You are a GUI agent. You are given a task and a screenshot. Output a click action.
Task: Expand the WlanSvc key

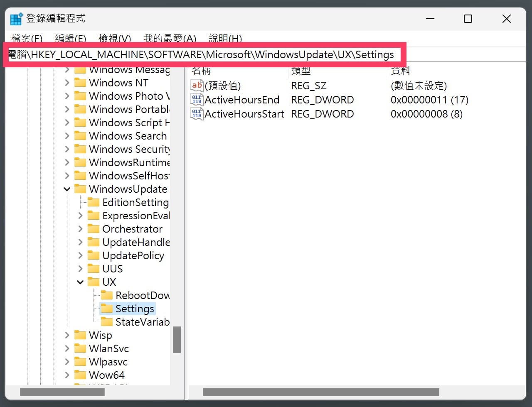tap(67, 348)
